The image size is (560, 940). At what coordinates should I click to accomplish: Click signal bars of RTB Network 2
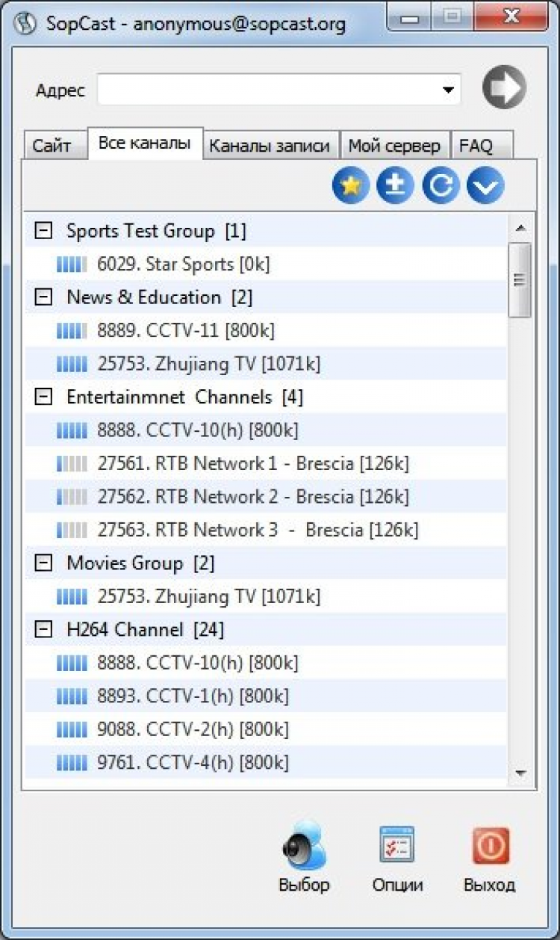click(x=72, y=497)
